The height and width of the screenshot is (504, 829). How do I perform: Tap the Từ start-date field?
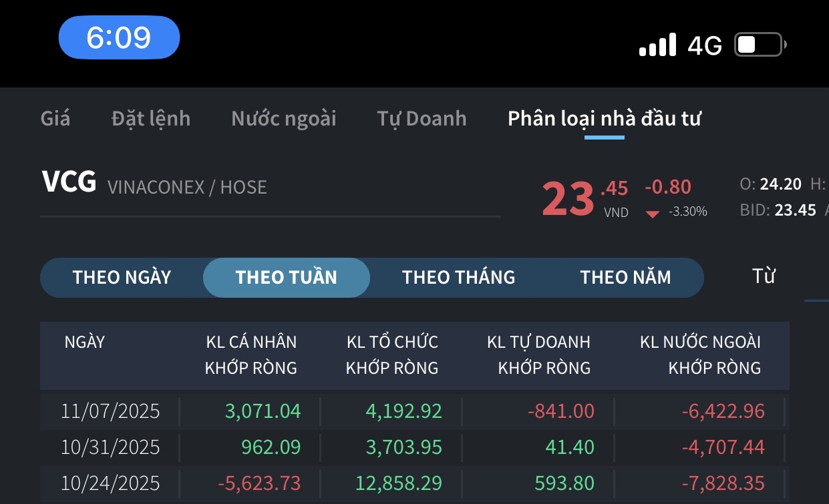pos(764,276)
